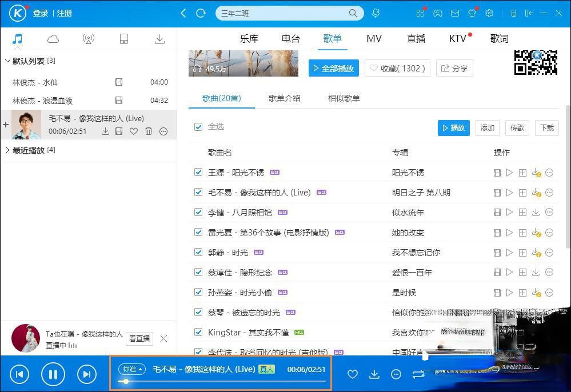571x392 pixels.
Task: Start a voice search with the microphone icon
Action: tap(376, 13)
